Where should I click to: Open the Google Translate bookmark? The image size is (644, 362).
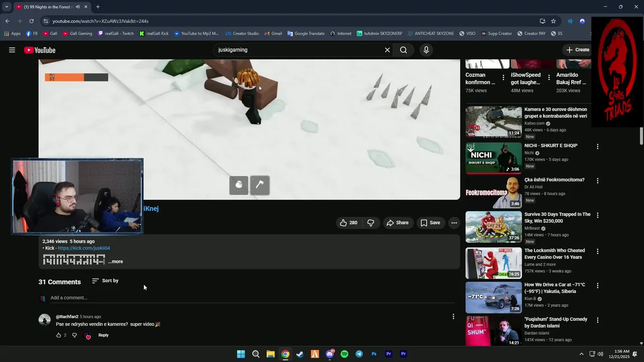pyautogui.click(x=306, y=34)
